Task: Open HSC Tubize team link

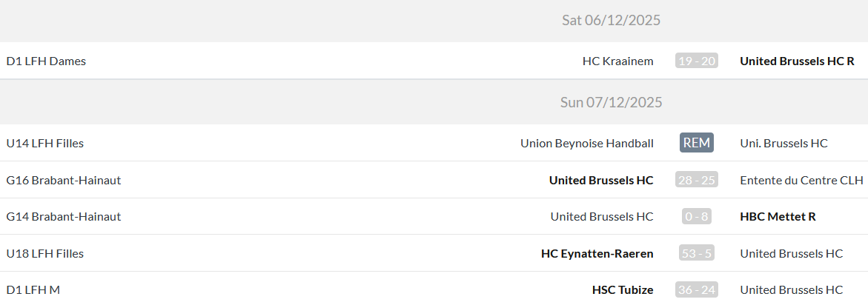Action: [x=623, y=290]
